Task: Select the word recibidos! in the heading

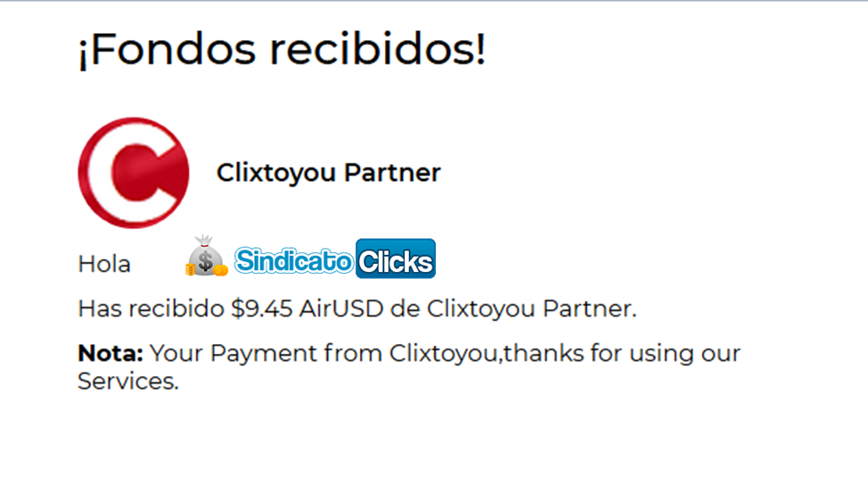Action: pos(378,49)
